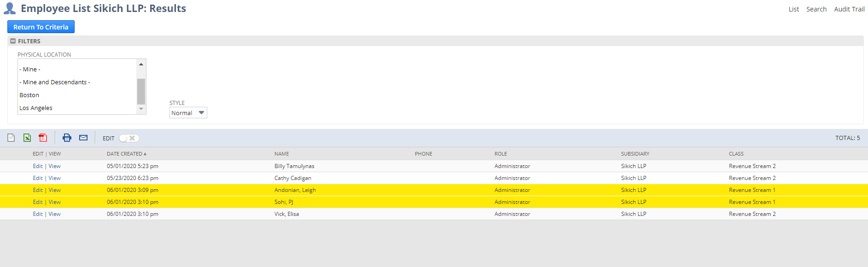868x267 pixels.
Task: Click the employee icon beside page title
Action: click(x=10, y=9)
